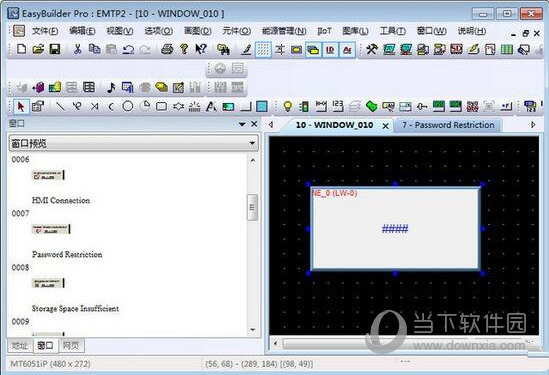
Task: Open the 说明(H) menu
Action: (x=472, y=31)
